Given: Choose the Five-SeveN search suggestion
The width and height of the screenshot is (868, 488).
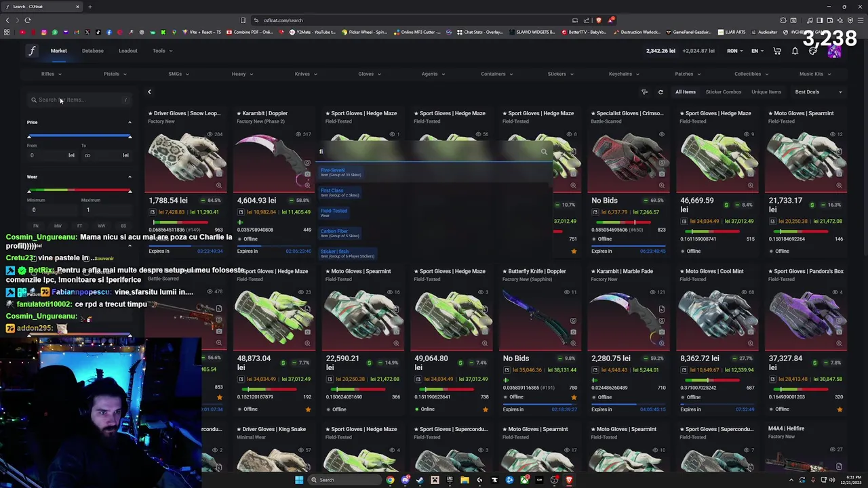Looking at the screenshot, I should [x=434, y=172].
